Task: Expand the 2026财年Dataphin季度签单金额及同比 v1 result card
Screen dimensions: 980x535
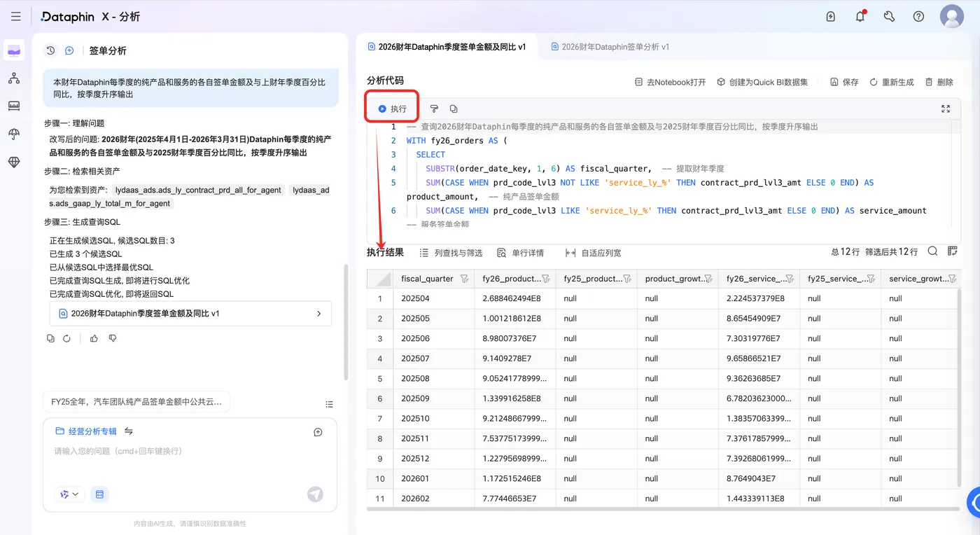Action: 190,314
